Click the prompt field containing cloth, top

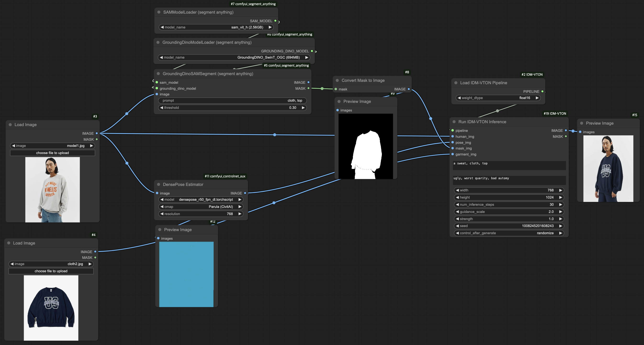coord(232,100)
